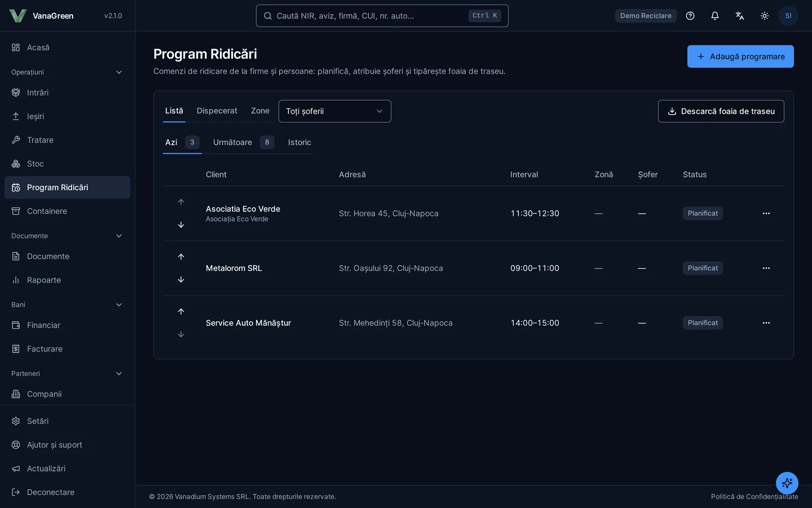Click Descarcă foaia de traseu button
Screen dimensions: 812x508
[721, 111]
